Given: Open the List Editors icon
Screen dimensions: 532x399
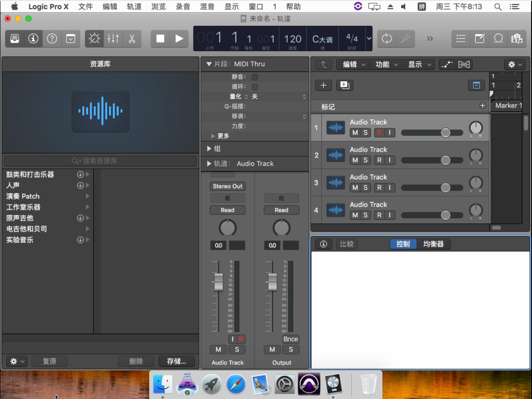Looking at the screenshot, I should 461,39.
